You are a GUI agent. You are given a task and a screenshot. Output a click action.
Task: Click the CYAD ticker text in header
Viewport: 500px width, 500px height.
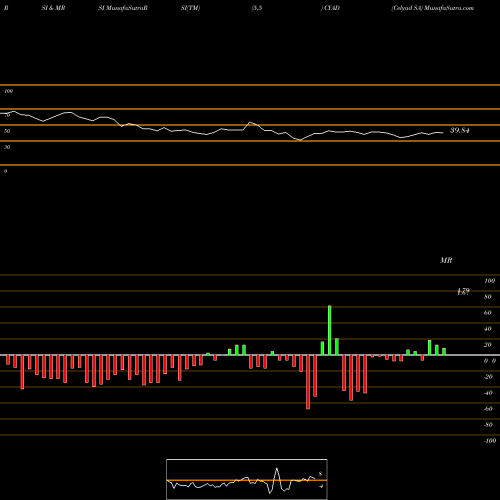pyautogui.click(x=332, y=8)
